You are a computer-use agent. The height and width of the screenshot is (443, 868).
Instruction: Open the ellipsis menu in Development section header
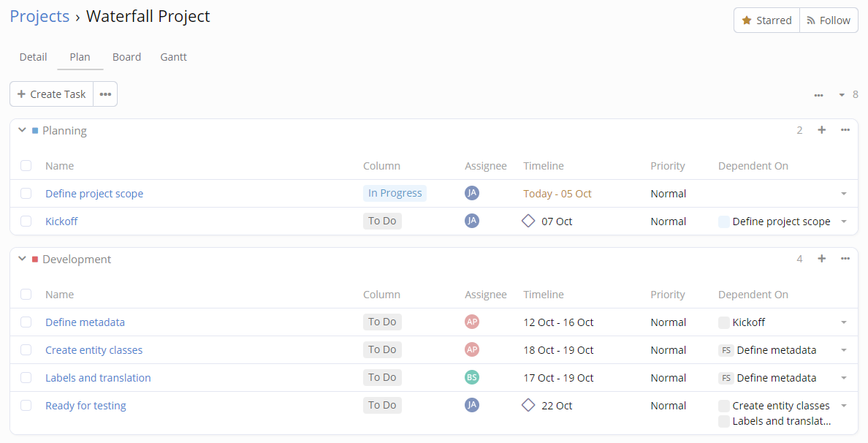click(845, 259)
